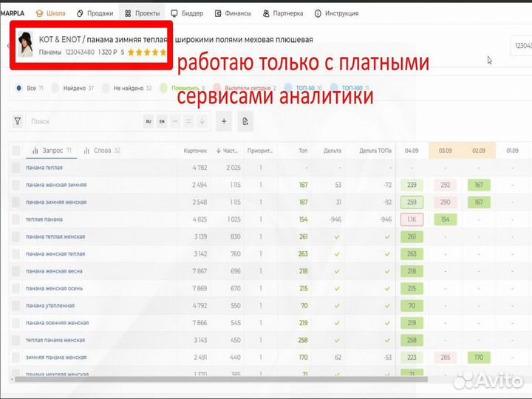Click the export document icon button

(245, 121)
